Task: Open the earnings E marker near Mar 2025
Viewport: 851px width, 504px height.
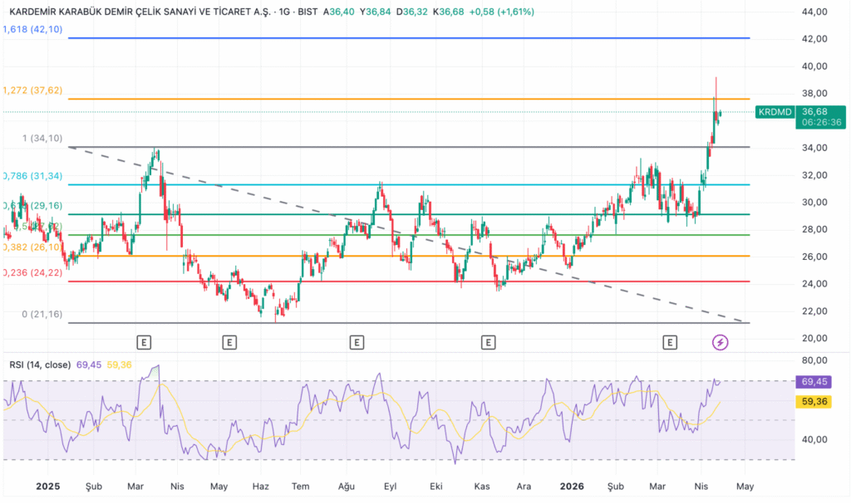Action: point(144,342)
